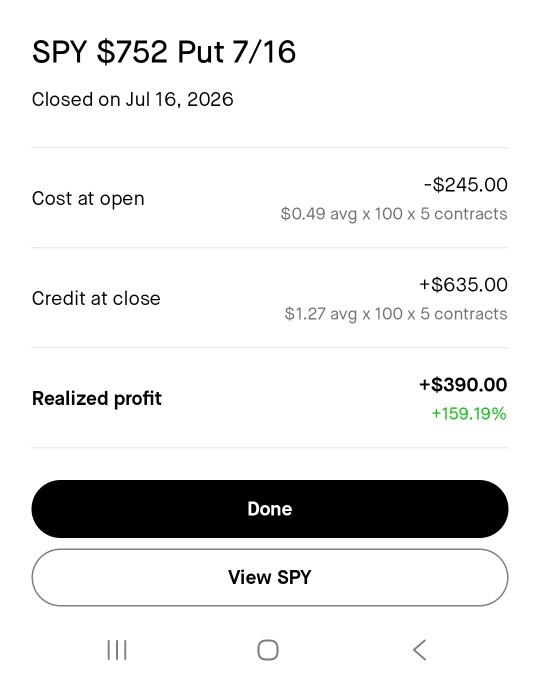
Task: Open the View SPY button
Action: tap(270, 577)
